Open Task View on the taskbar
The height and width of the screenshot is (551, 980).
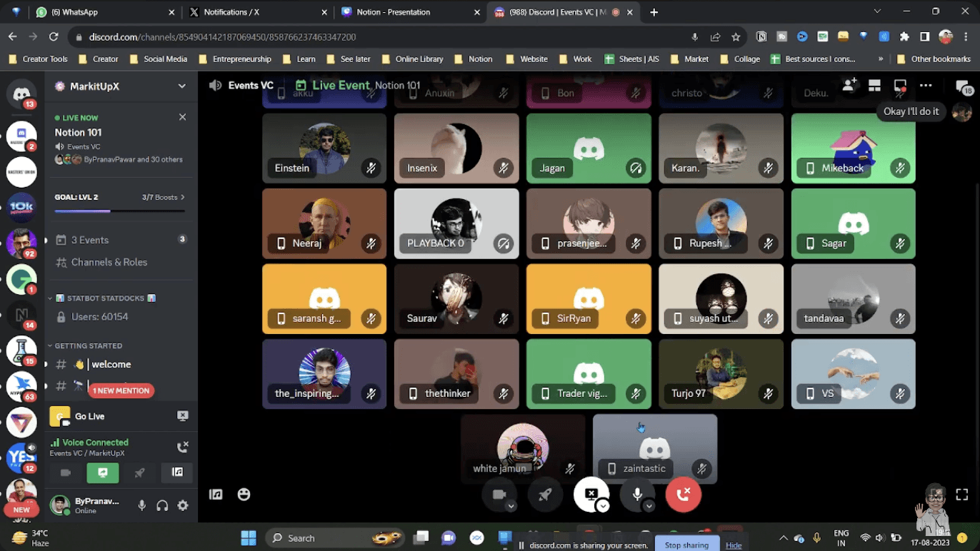click(421, 537)
